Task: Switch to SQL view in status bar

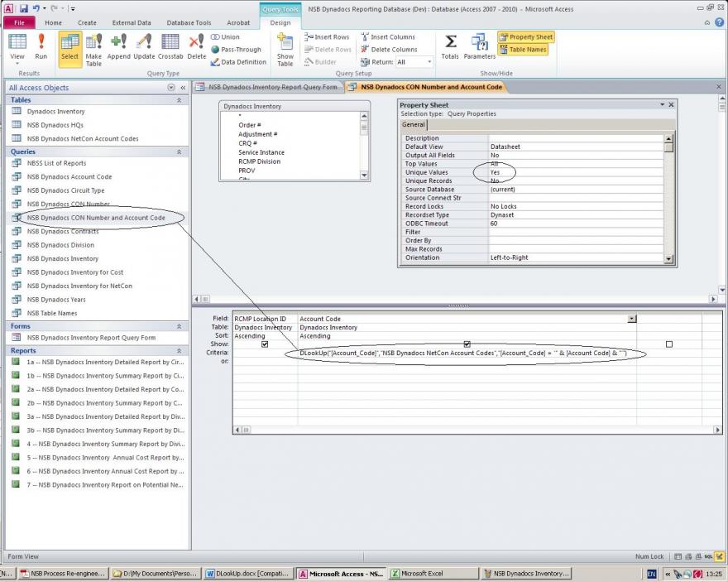Action: [x=708, y=556]
